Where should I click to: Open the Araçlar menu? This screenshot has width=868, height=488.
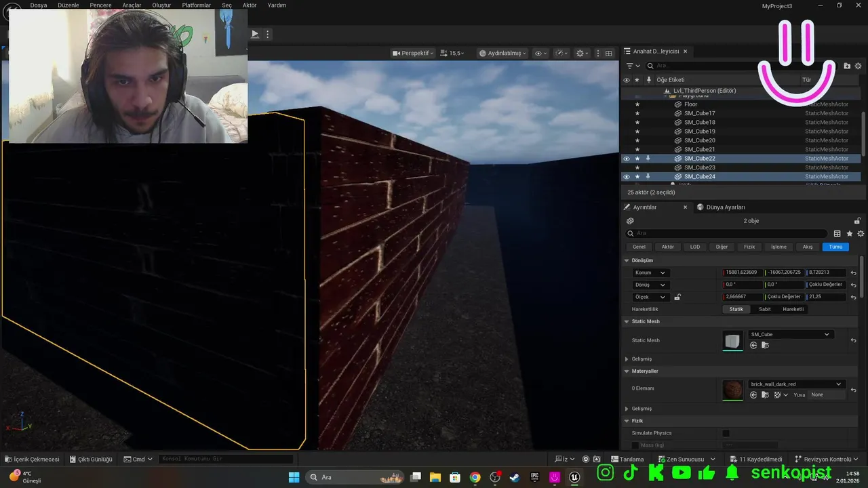click(x=132, y=5)
